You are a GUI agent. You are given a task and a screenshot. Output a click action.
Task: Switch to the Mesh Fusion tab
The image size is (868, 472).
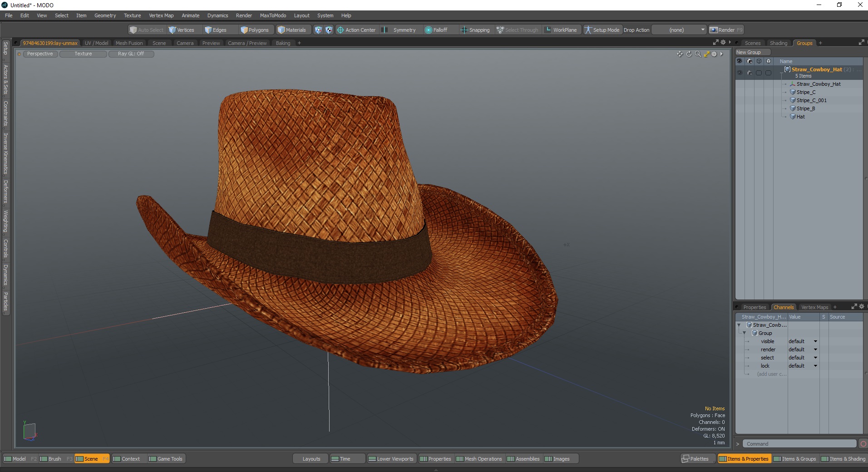click(129, 43)
